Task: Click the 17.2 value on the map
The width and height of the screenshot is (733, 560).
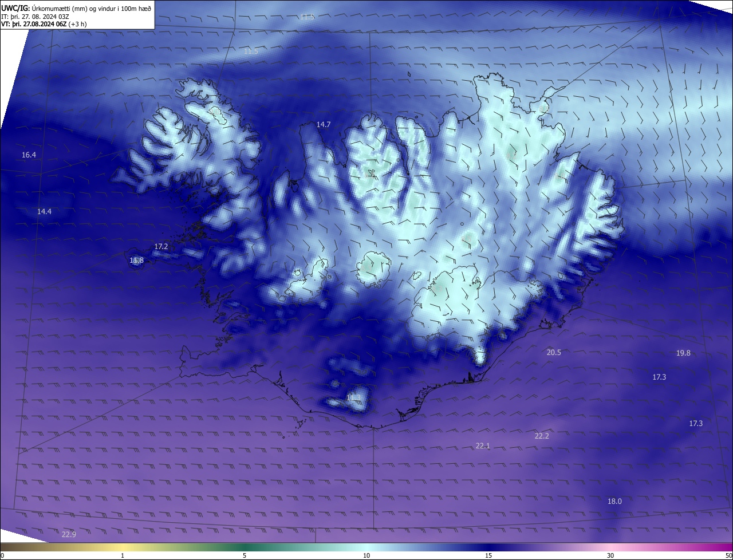Action: [161, 247]
